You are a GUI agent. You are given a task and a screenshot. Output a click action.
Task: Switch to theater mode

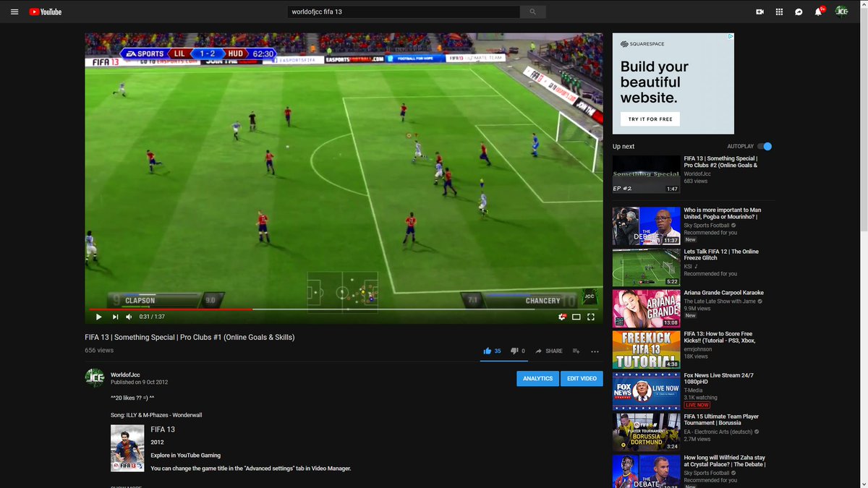576,317
